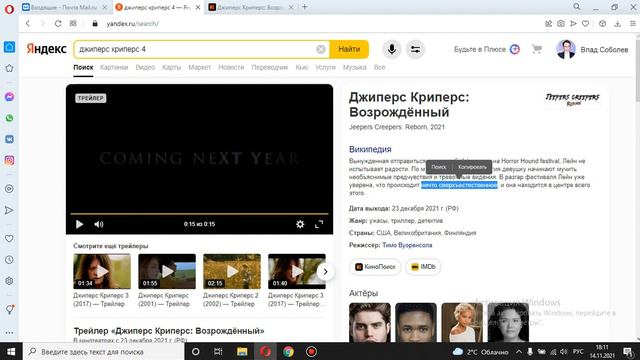The width and height of the screenshot is (640, 360).
Task: Open VK in Opera sidebar
Action: click(x=9, y=139)
